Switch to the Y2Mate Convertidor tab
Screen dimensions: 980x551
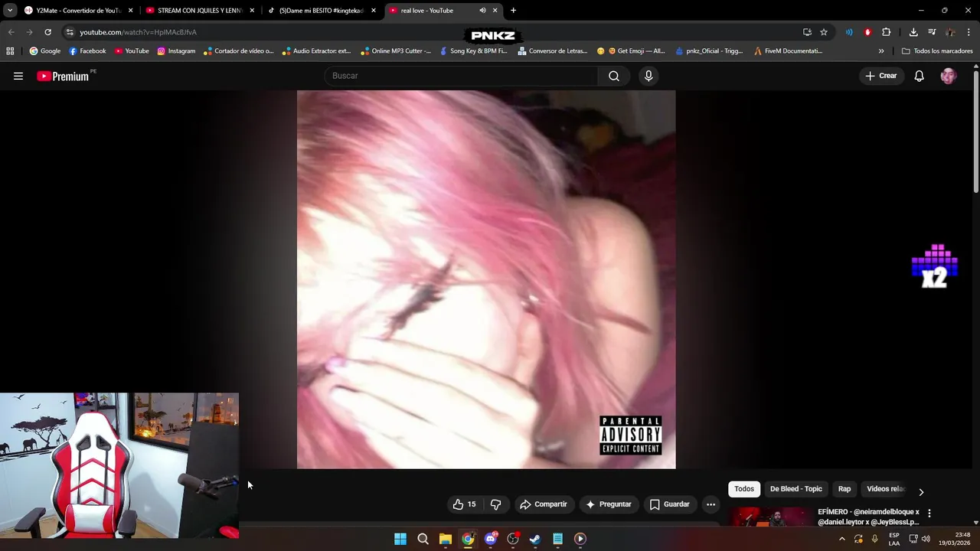pyautogui.click(x=79, y=11)
